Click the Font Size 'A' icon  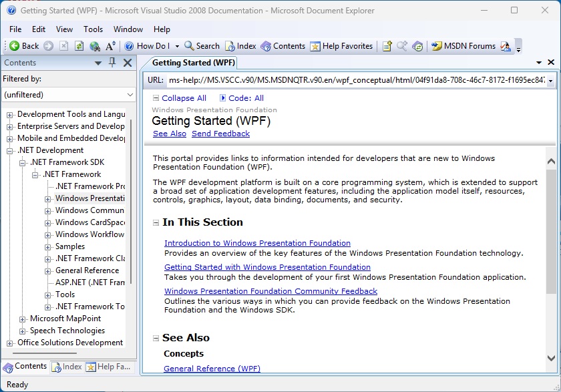[x=111, y=46]
